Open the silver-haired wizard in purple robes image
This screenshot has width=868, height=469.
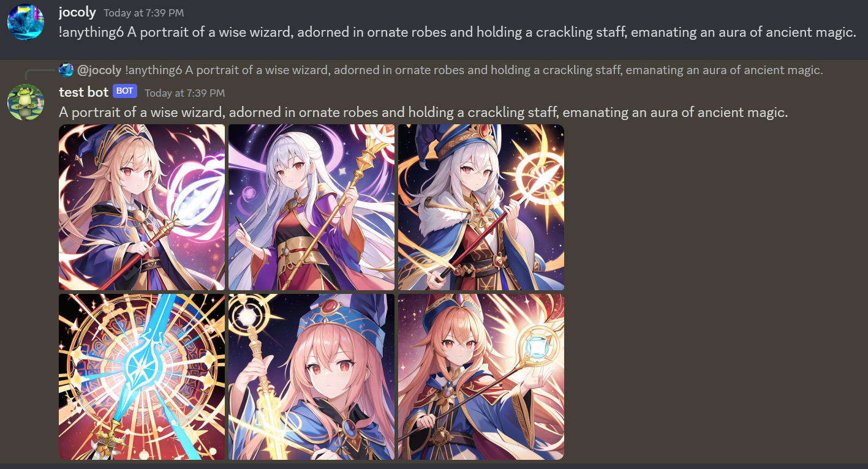click(311, 207)
